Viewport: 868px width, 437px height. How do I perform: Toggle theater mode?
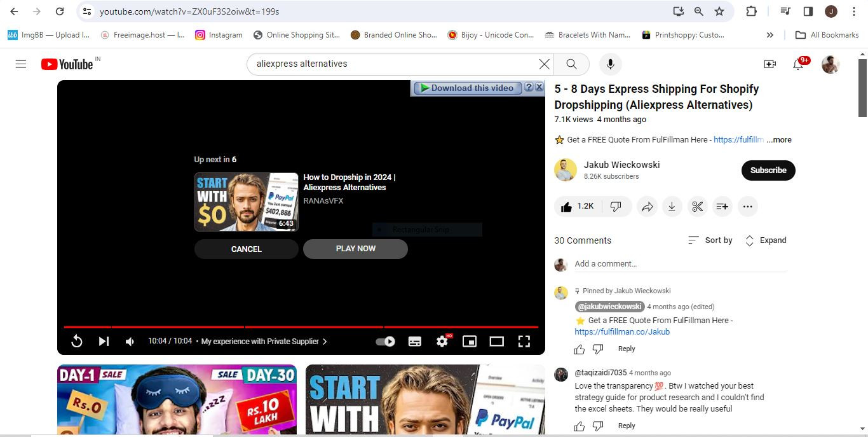tap(496, 342)
